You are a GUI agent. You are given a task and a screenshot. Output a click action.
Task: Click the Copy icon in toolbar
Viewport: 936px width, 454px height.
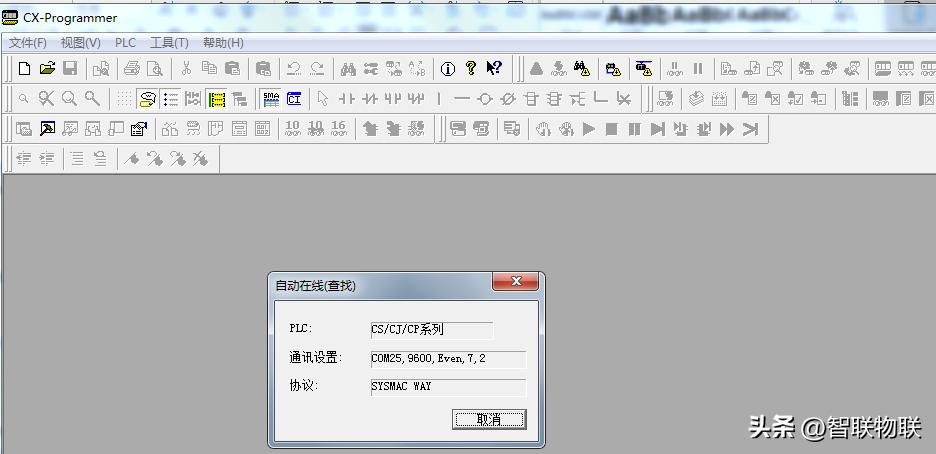[209, 69]
